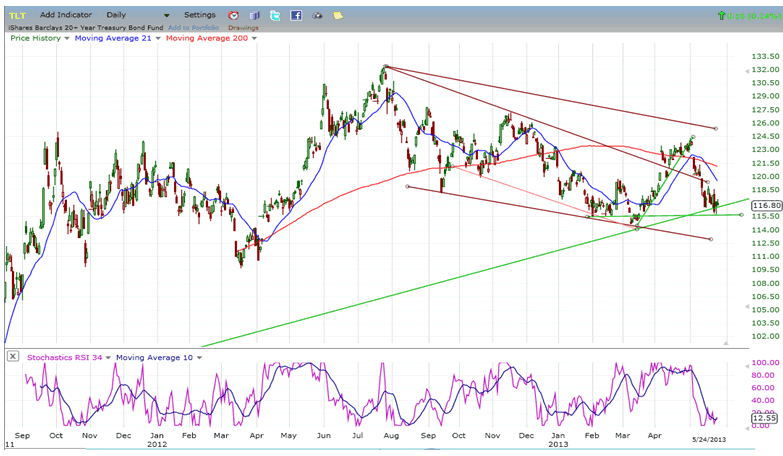The image size is (783, 456).
Task: Share chart via Facebook icon
Action: (296, 16)
